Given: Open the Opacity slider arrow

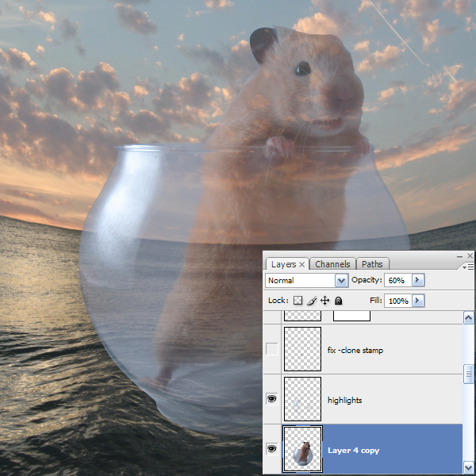Looking at the screenshot, I should (x=418, y=281).
